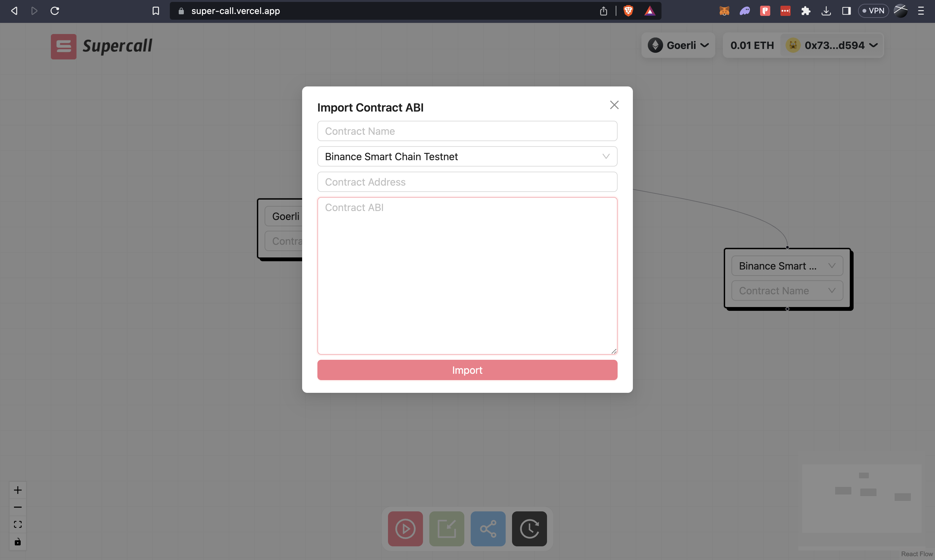This screenshot has height=560, width=935.
Task: Toggle the canvas interactivity lock
Action: [18, 542]
